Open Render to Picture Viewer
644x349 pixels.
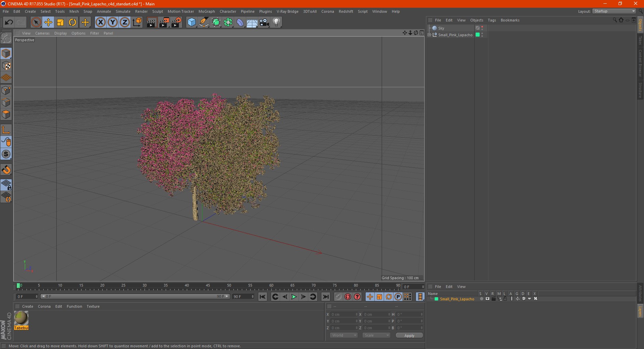[164, 22]
